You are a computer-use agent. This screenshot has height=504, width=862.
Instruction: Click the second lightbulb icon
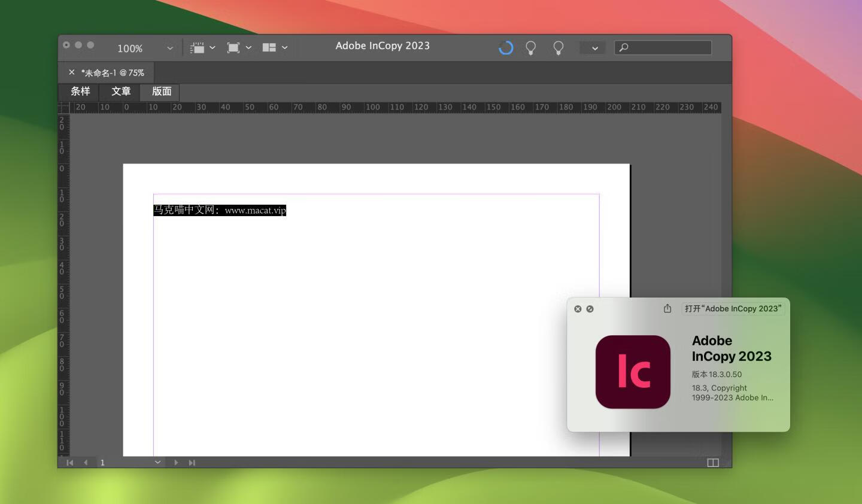559,48
